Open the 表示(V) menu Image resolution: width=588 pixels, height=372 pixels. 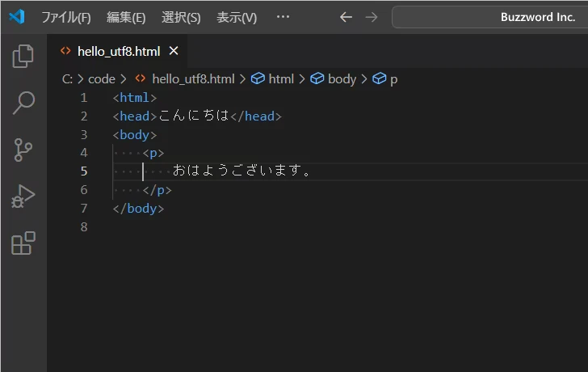point(237,17)
